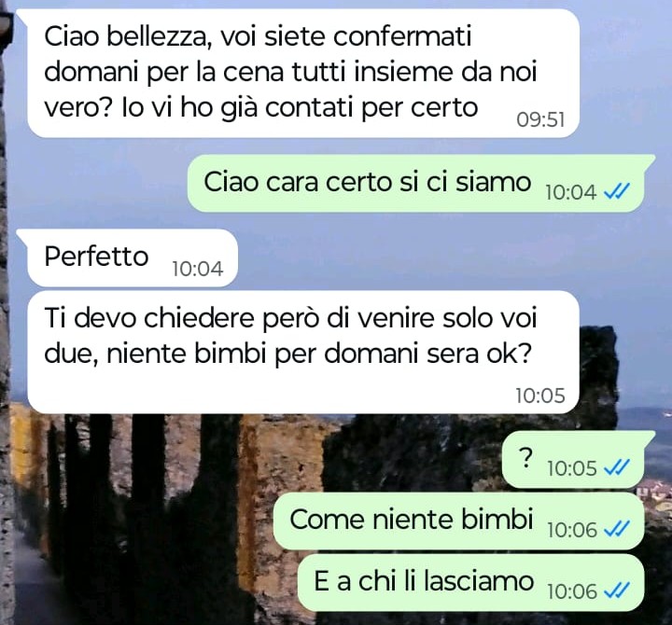Select the "?" reply bubble
This screenshot has width=672, height=625.
pyautogui.click(x=578, y=459)
